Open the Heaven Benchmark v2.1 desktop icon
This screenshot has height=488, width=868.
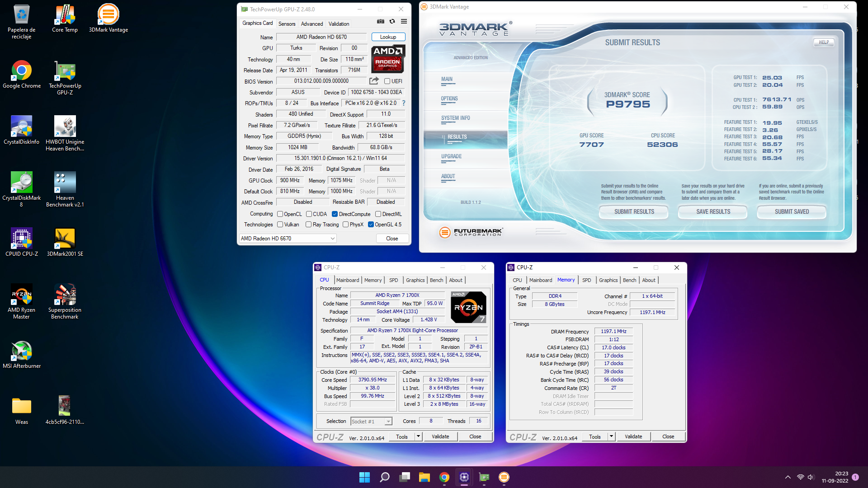pos(65,190)
